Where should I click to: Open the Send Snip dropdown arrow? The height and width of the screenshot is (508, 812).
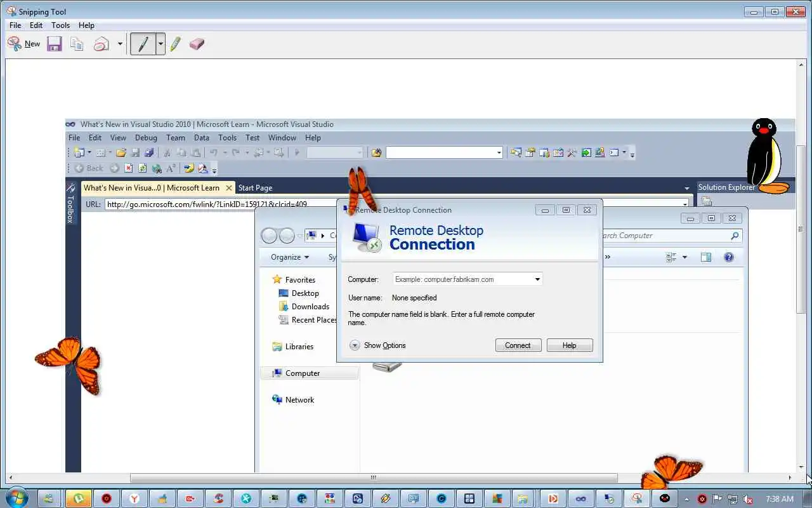click(x=120, y=44)
